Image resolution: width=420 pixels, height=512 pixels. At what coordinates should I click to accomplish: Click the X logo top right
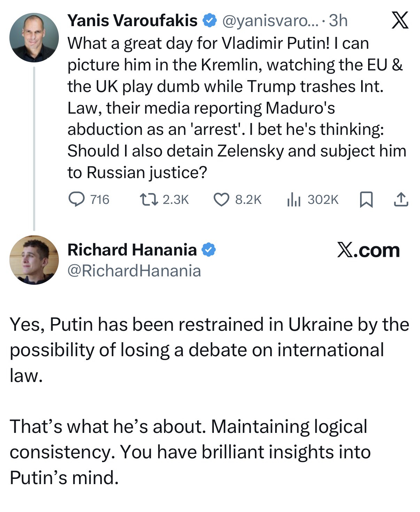tap(399, 21)
